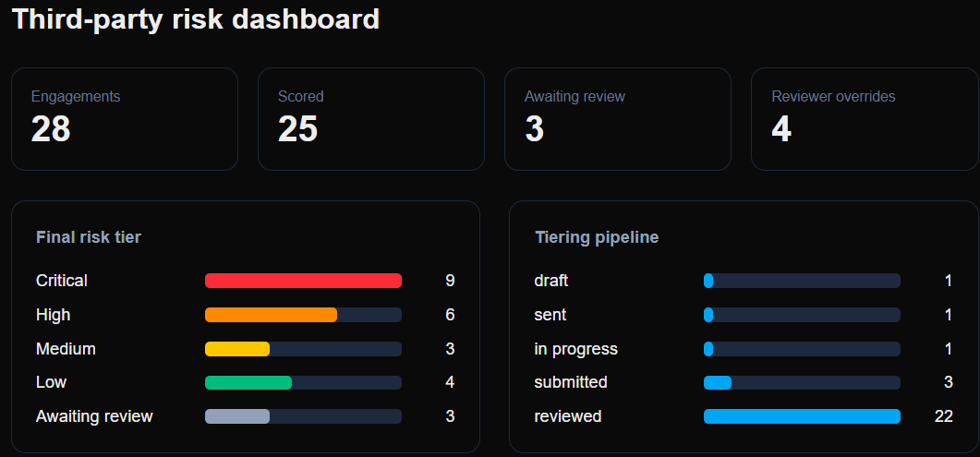Click the reviewed count value 22
The height and width of the screenshot is (457, 980).
pos(944,416)
